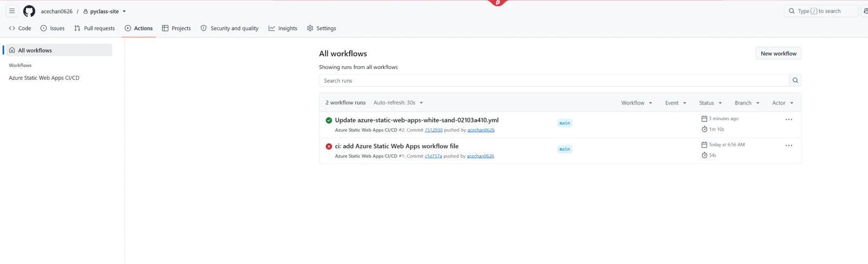This screenshot has height=264, width=868.
Task: Open the Pull requests tab
Action: pos(94,28)
